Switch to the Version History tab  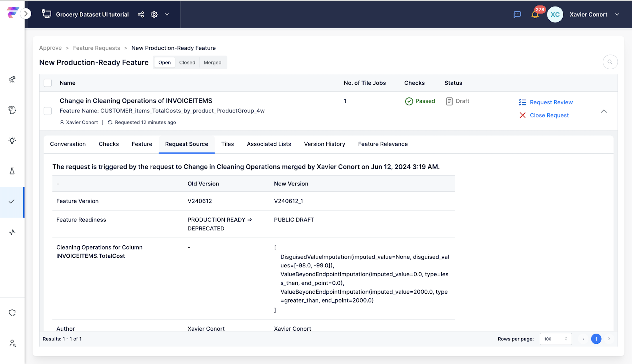coord(324,144)
